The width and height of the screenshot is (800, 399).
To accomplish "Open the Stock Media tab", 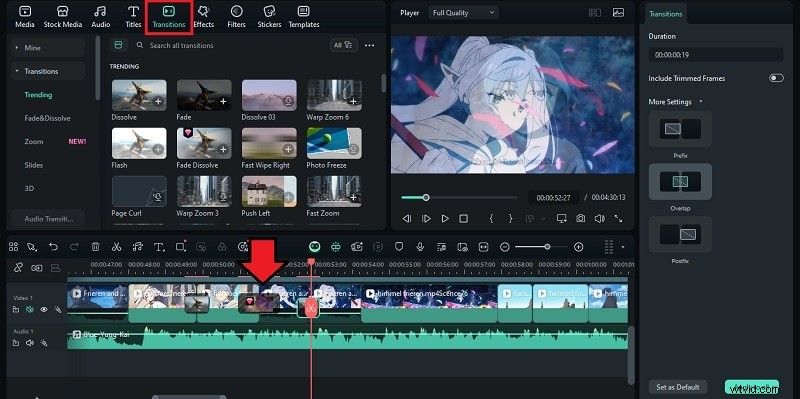I will 63,17.
